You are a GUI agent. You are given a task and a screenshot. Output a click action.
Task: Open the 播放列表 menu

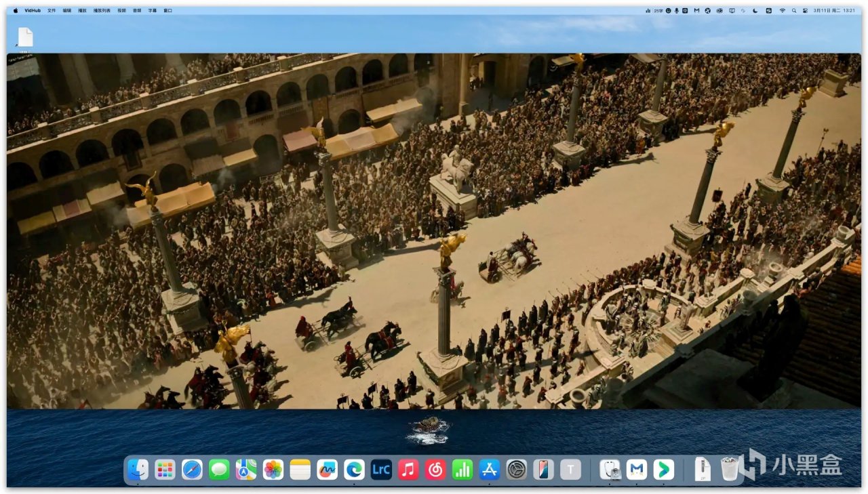pos(102,11)
